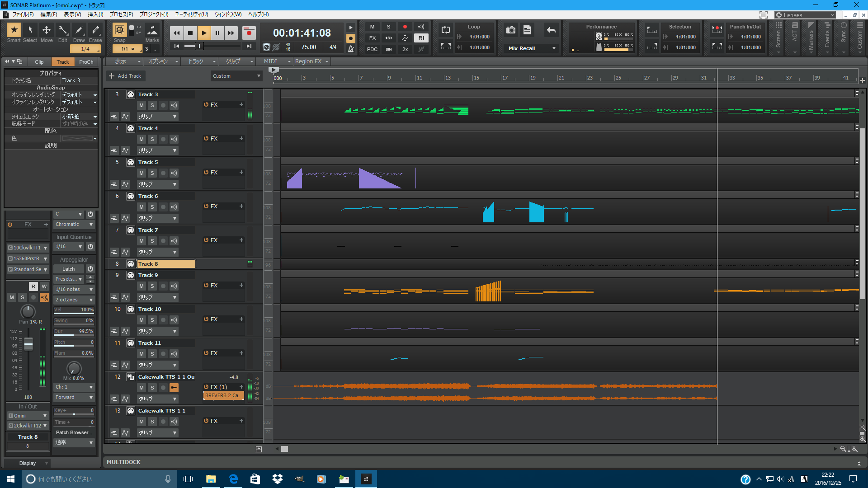
Task: Open the Lenses dropdown
Action: pos(805,15)
